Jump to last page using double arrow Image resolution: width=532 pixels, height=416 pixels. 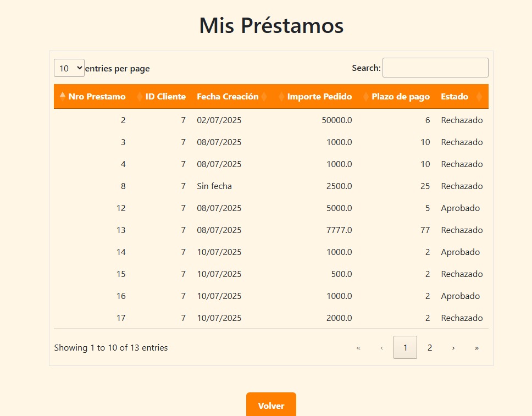(x=476, y=348)
